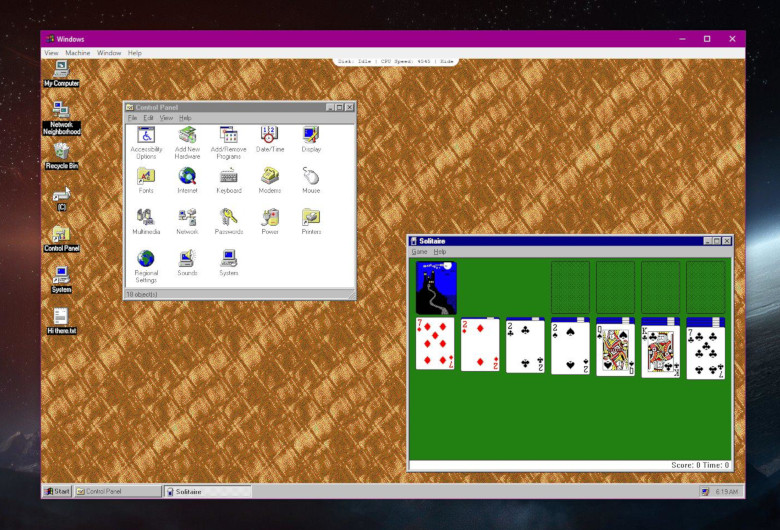Select the 2 of clubs card
This screenshot has height=530, width=780.
525,347
